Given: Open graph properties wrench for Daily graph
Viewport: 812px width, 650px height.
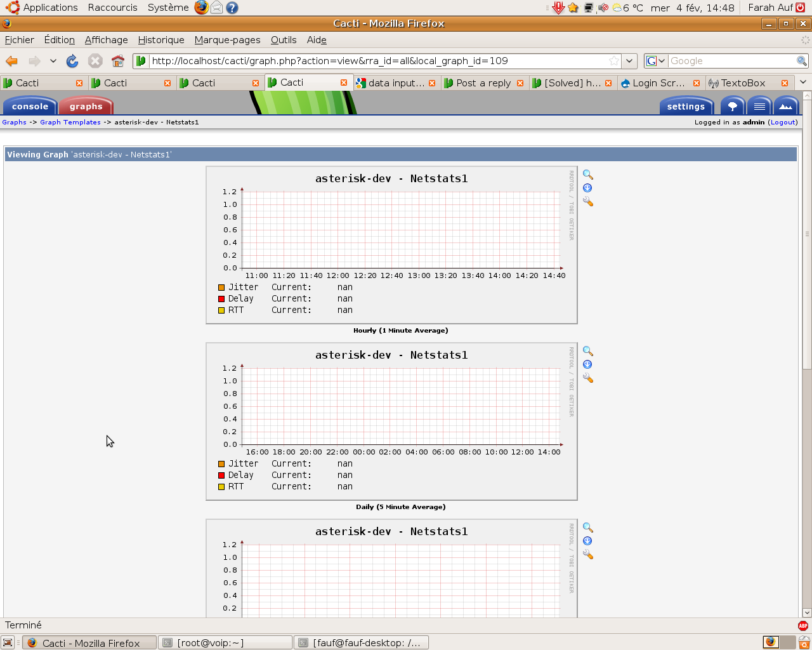Looking at the screenshot, I should pyautogui.click(x=587, y=378).
